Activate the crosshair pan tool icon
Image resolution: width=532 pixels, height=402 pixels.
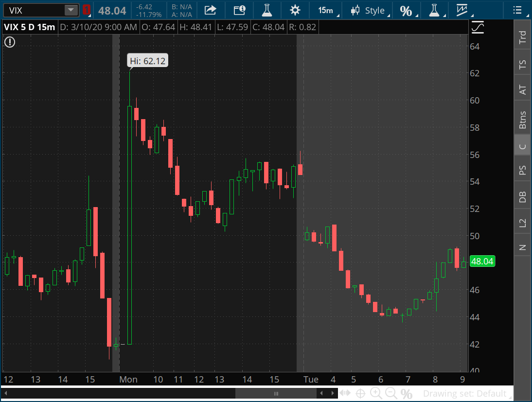tap(360, 394)
